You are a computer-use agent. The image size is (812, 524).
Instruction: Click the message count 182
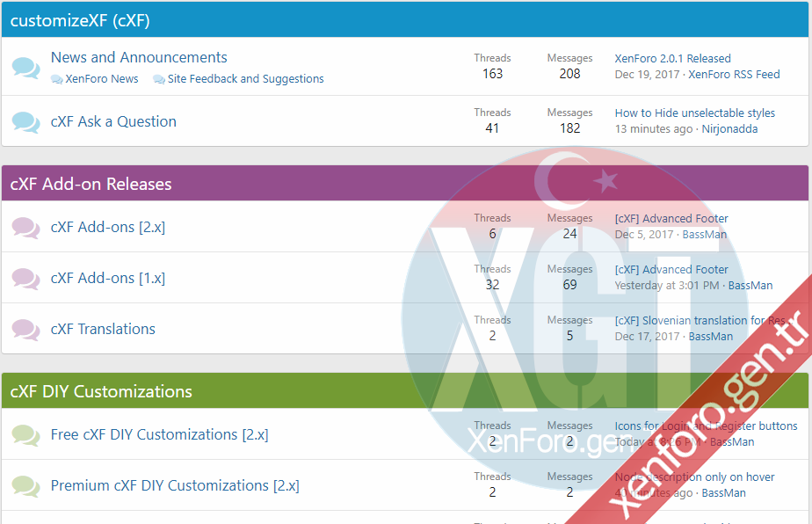tap(569, 128)
